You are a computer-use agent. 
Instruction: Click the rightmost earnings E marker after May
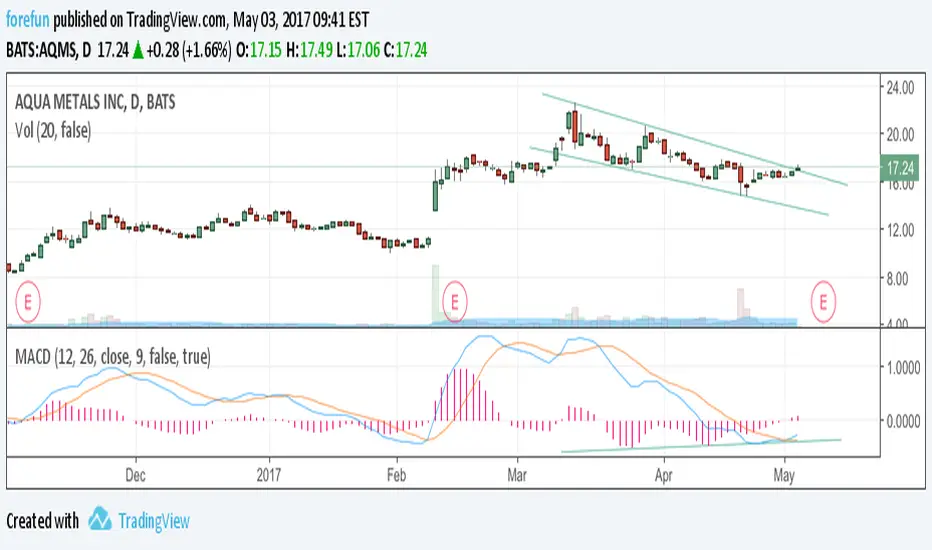(823, 302)
